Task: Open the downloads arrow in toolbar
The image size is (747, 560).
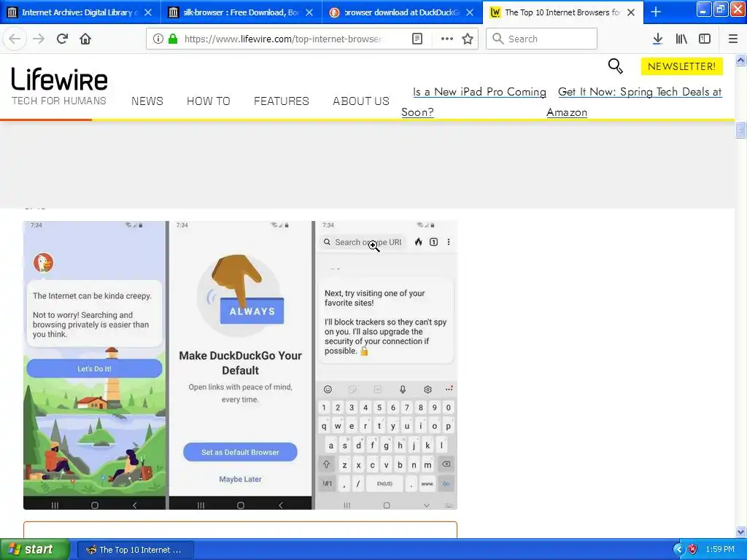Action: (657, 39)
